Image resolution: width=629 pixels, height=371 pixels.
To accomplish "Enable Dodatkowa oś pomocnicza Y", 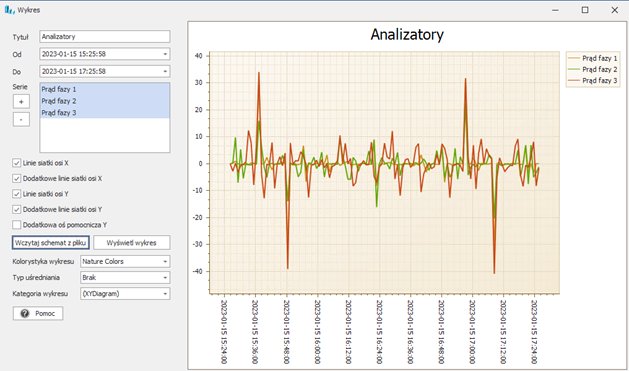I will [x=16, y=225].
